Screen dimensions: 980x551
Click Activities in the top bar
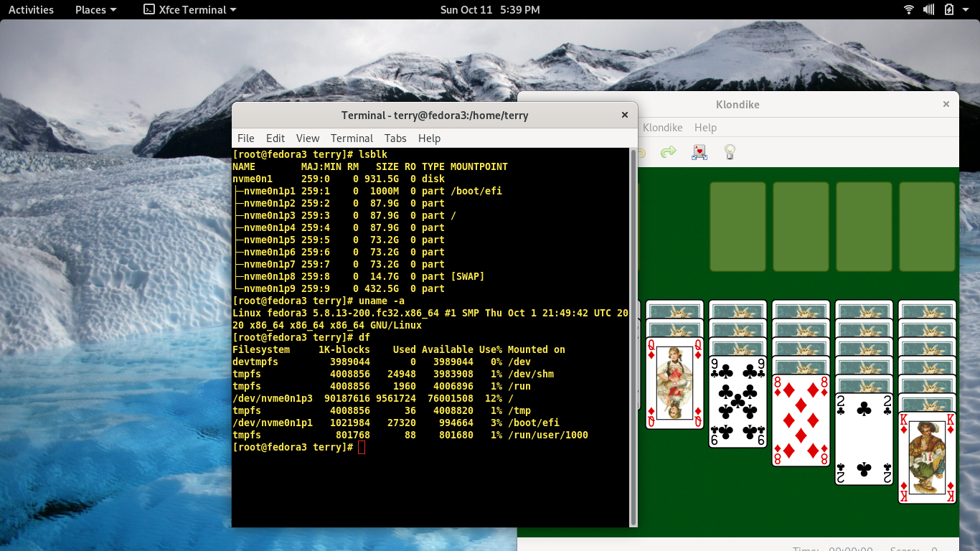point(31,9)
